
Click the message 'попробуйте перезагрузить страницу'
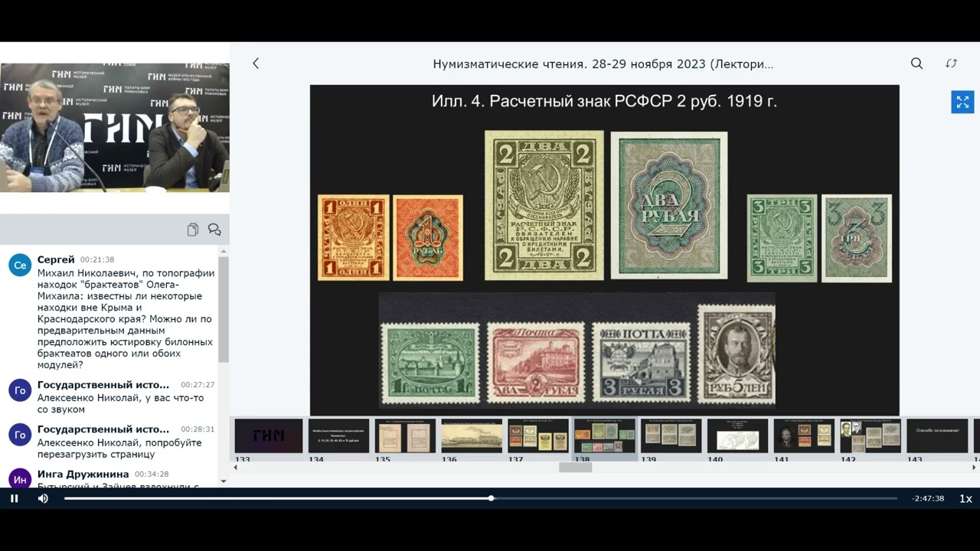[119, 448]
